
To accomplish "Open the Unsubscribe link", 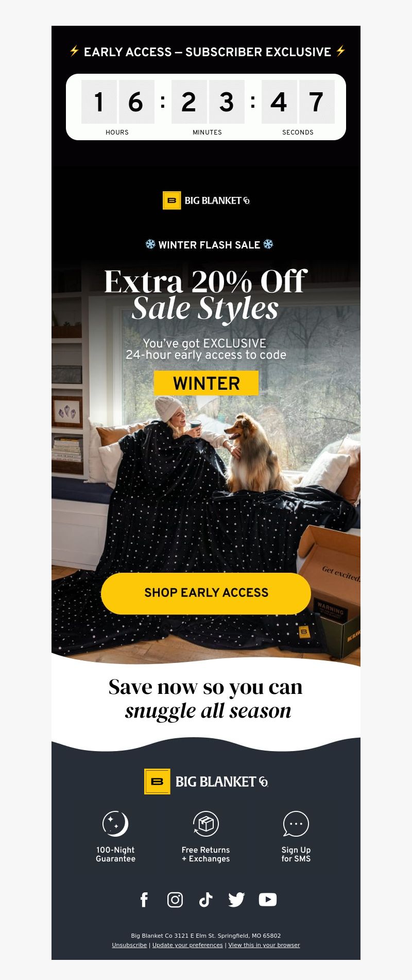I will click(x=129, y=945).
